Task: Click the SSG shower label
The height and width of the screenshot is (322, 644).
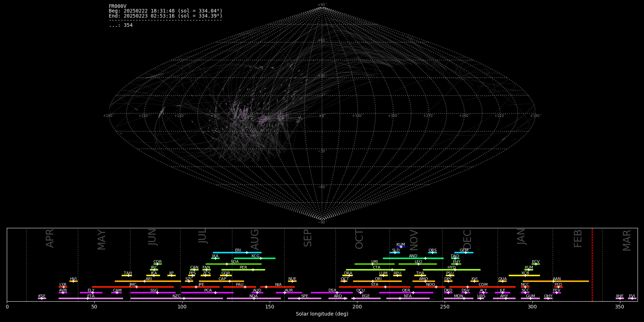Action: tap(154, 291)
